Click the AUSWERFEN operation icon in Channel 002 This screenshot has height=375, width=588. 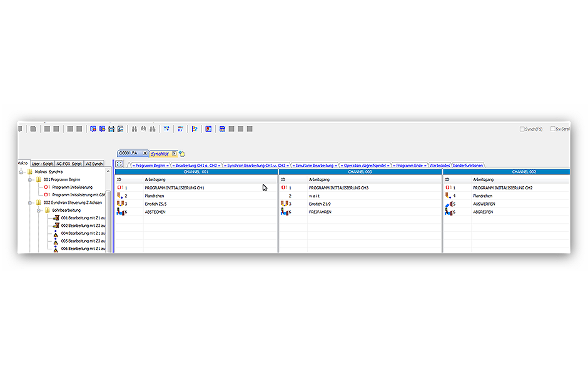point(448,204)
